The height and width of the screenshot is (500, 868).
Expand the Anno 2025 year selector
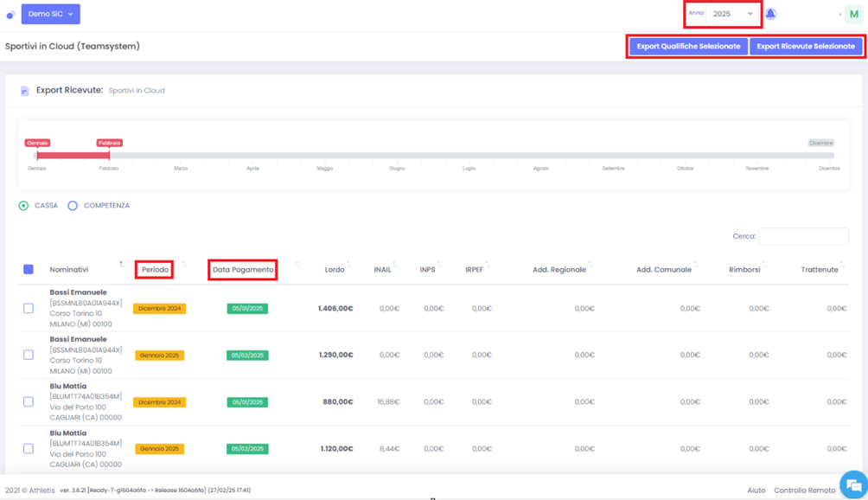point(732,14)
